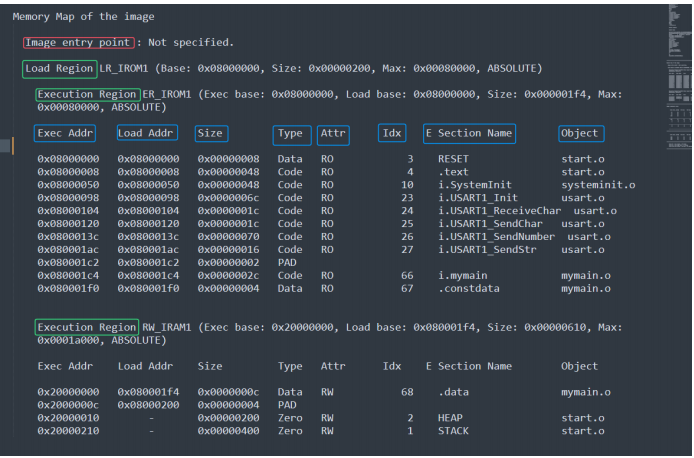694x458 pixels.
Task: Click 'Object' header in RW_IRAM1 table
Action: [x=579, y=366]
